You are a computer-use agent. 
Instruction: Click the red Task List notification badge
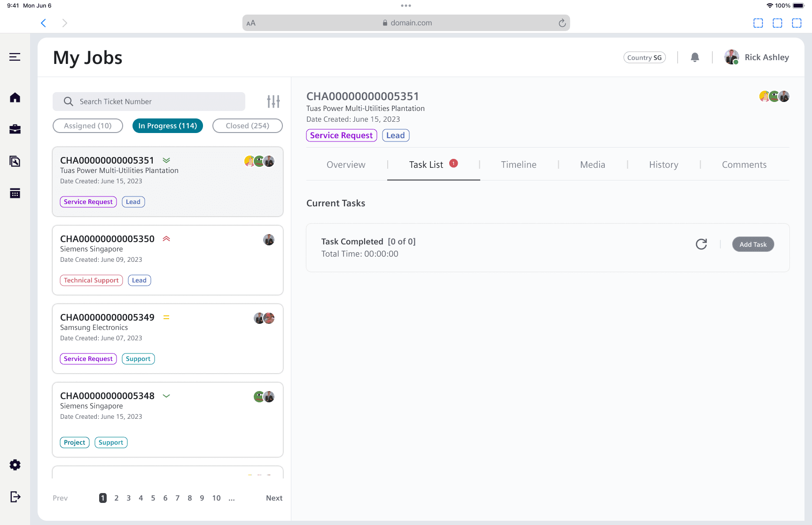click(x=453, y=163)
